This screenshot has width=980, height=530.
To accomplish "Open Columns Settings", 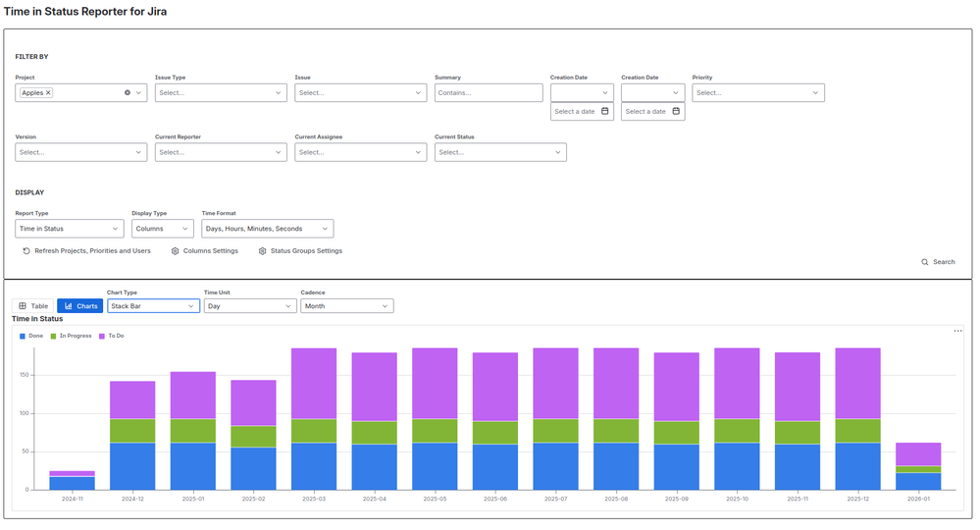I will pos(205,250).
